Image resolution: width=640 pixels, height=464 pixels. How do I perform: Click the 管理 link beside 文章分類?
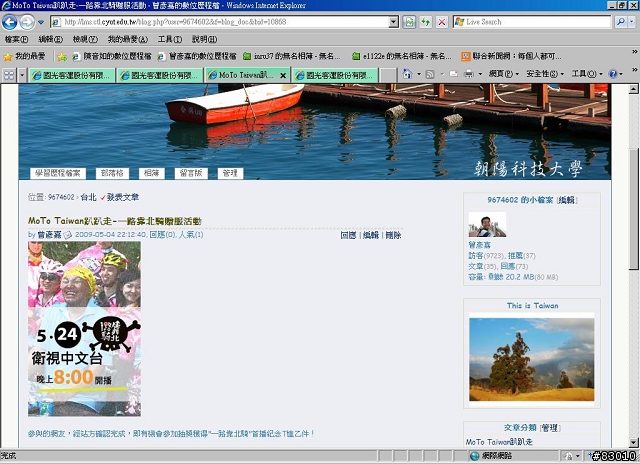[550, 428]
